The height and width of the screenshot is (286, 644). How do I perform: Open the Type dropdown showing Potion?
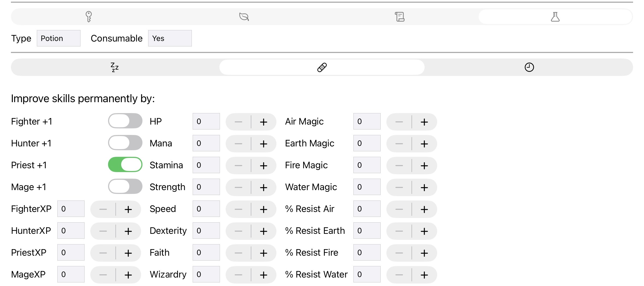click(x=58, y=38)
